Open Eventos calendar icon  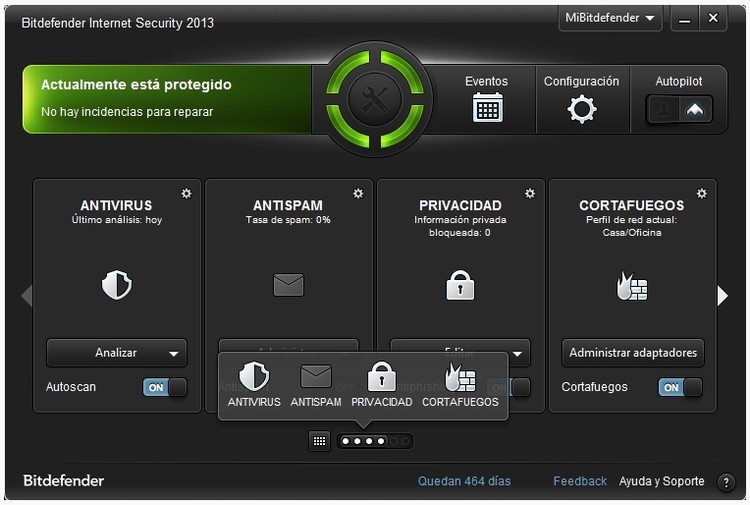(487, 107)
